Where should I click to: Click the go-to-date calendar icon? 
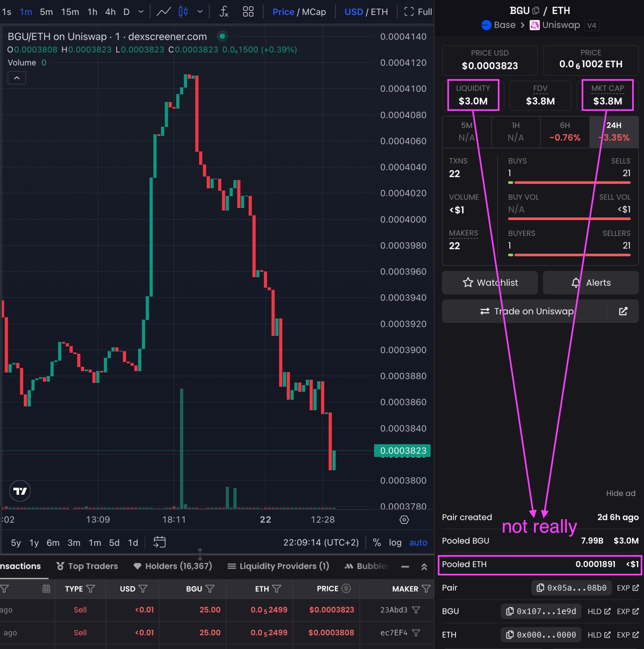[159, 542]
